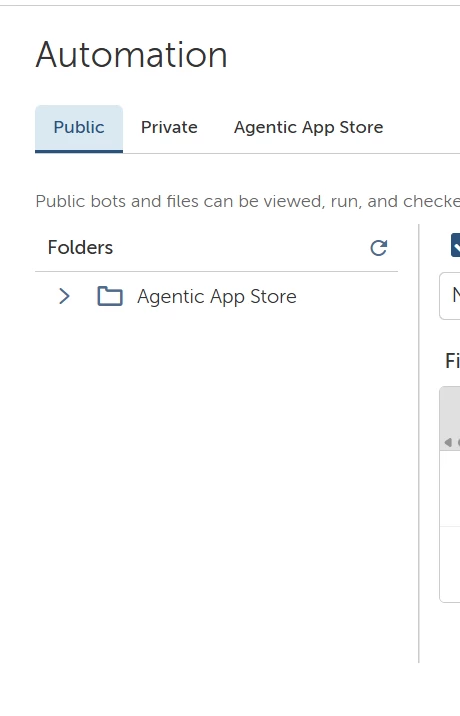This screenshot has width=460, height=716.
Task: Click the folder icon beside Agentic App Store
Action: pyautogui.click(x=110, y=296)
